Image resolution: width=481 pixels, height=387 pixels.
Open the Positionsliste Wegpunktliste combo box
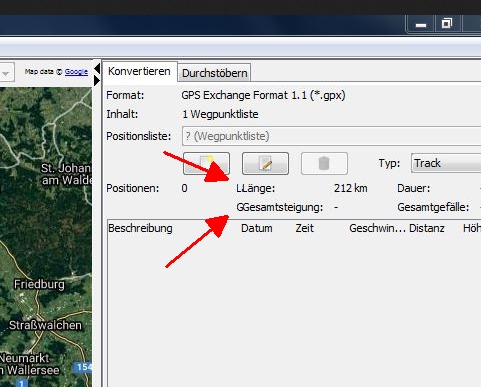click(331, 136)
